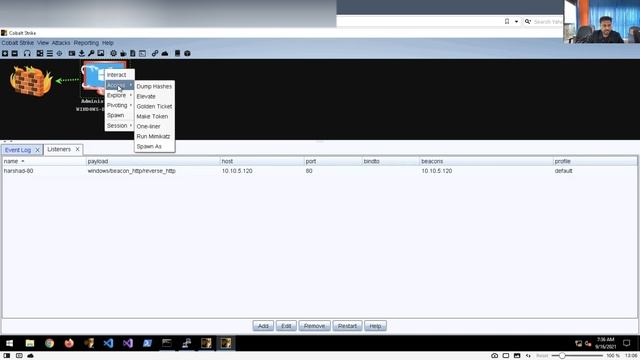Open dropdown arrow beside browser bookmark icon
Screen dimensions: 640x360
pos(516,21)
